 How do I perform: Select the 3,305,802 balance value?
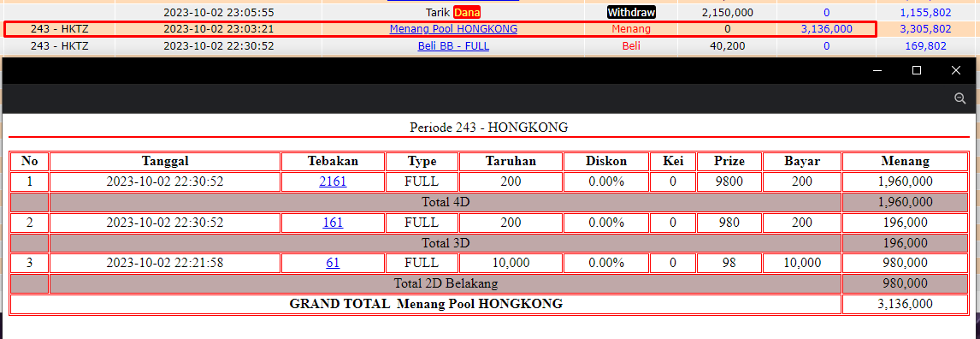925,29
